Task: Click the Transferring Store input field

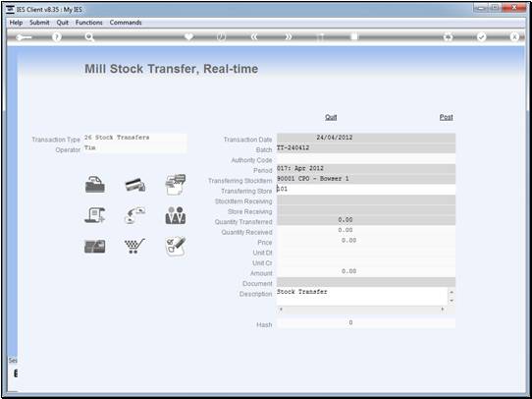Action: pyautogui.click(x=366, y=189)
